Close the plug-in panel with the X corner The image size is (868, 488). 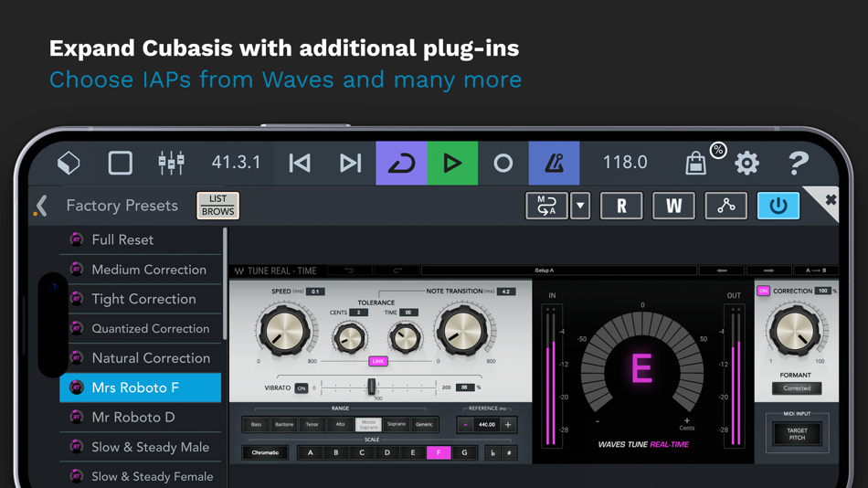click(x=830, y=199)
